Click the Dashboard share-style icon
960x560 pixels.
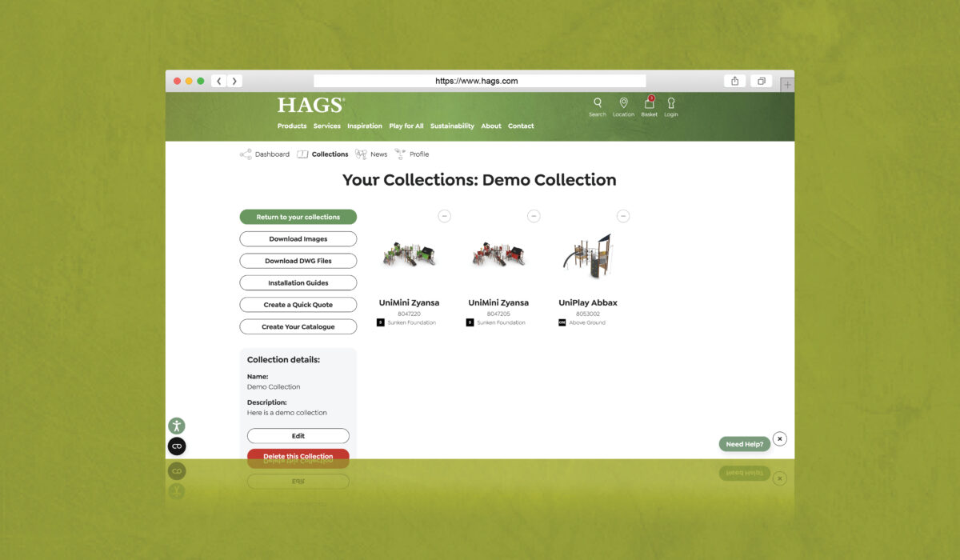click(246, 154)
